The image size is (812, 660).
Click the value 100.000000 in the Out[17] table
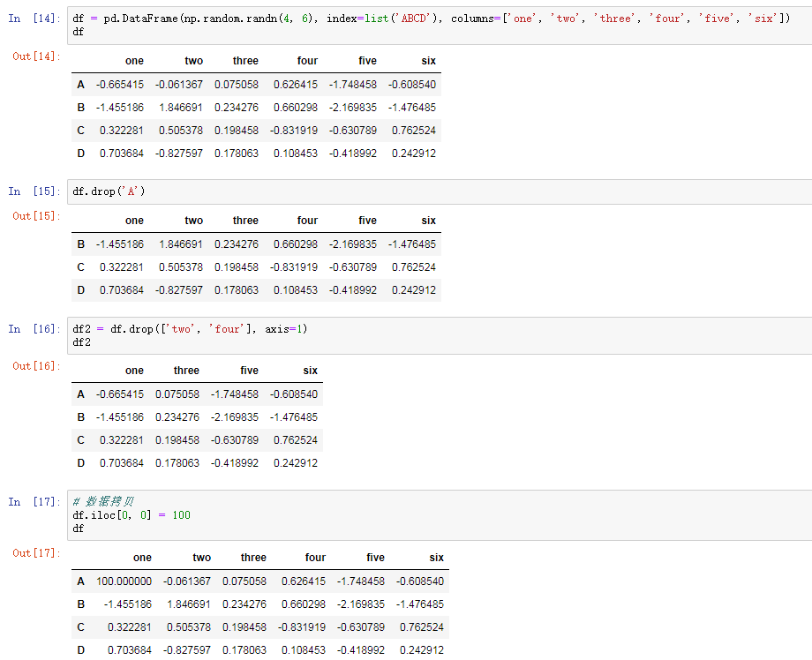tap(124, 581)
